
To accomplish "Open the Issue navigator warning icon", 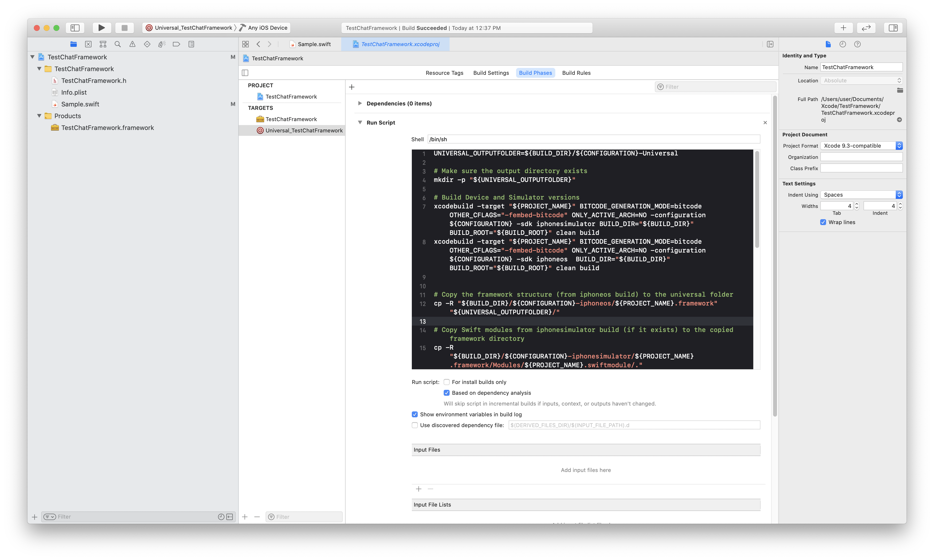I will 132,44.
